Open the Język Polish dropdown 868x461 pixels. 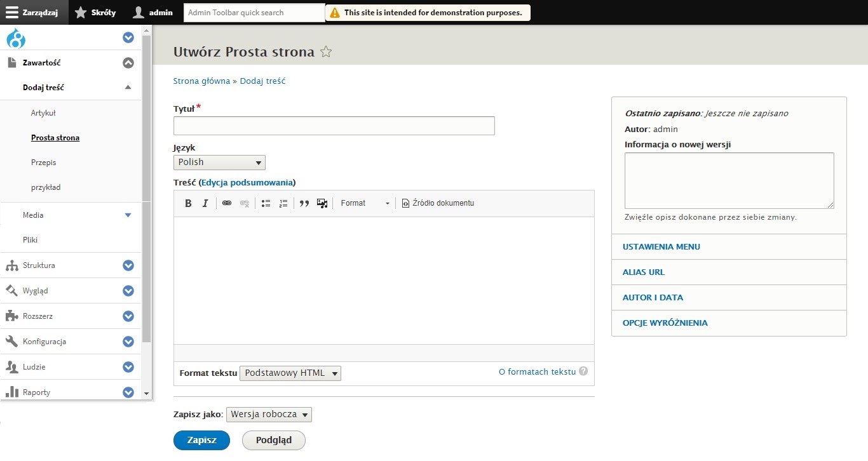[x=219, y=163]
